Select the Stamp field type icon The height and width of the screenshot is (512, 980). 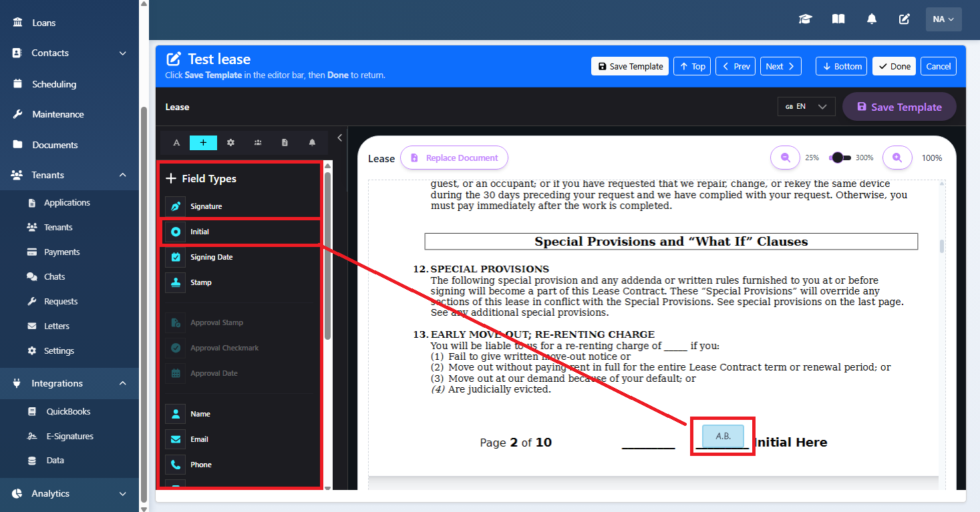176,282
